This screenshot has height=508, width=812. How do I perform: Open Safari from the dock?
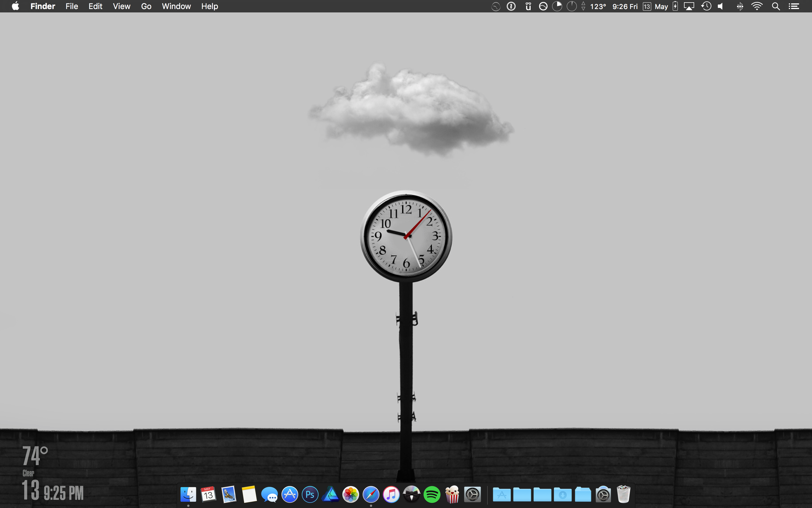[x=371, y=494]
